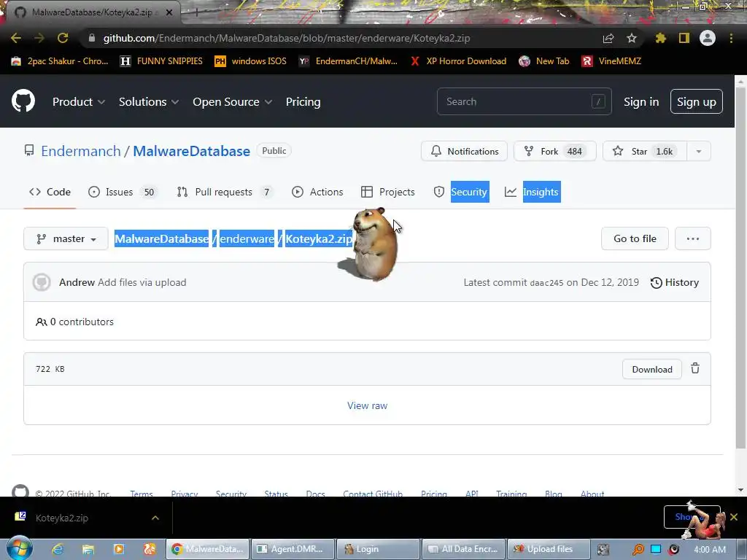Open the Chrome three-dot menu
747x560 pixels.
click(731, 38)
